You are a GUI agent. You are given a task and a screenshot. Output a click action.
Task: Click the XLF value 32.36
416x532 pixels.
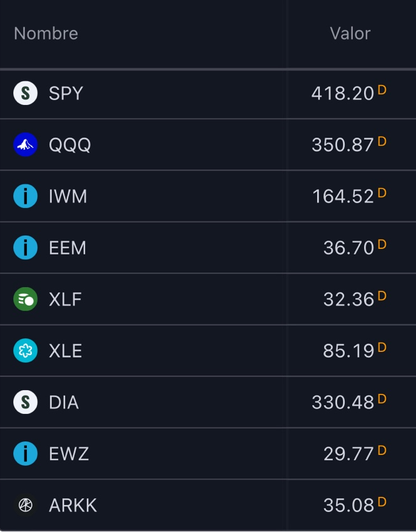[x=348, y=300]
